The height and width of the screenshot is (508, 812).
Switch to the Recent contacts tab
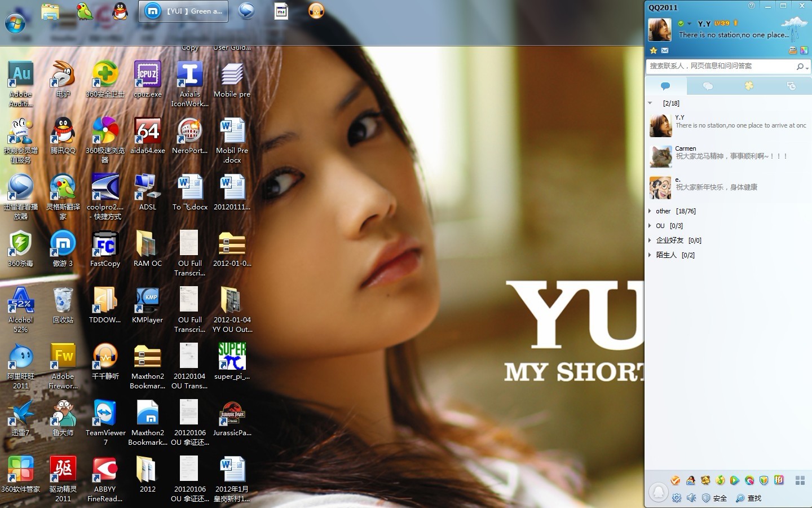791,86
